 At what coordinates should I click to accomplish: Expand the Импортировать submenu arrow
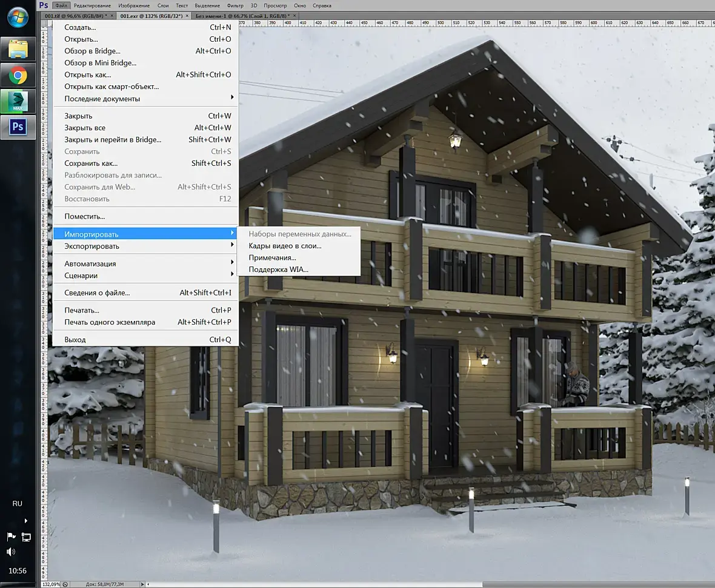tap(232, 233)
